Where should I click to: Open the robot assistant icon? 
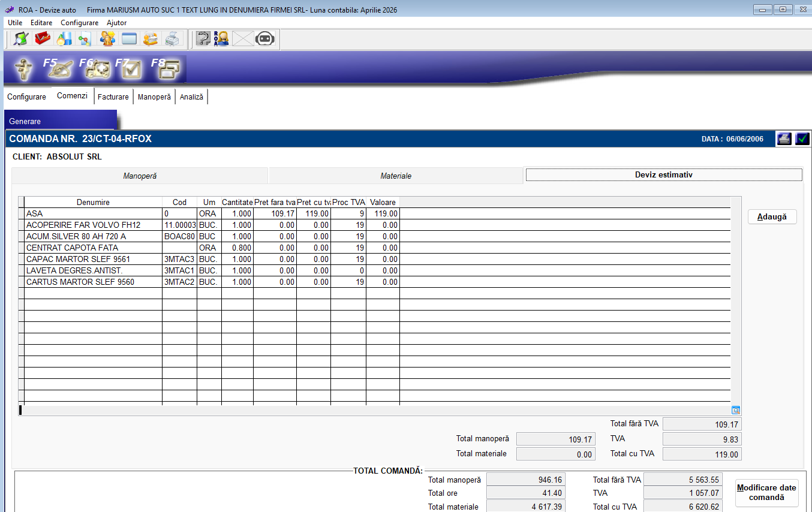[264, 39]
